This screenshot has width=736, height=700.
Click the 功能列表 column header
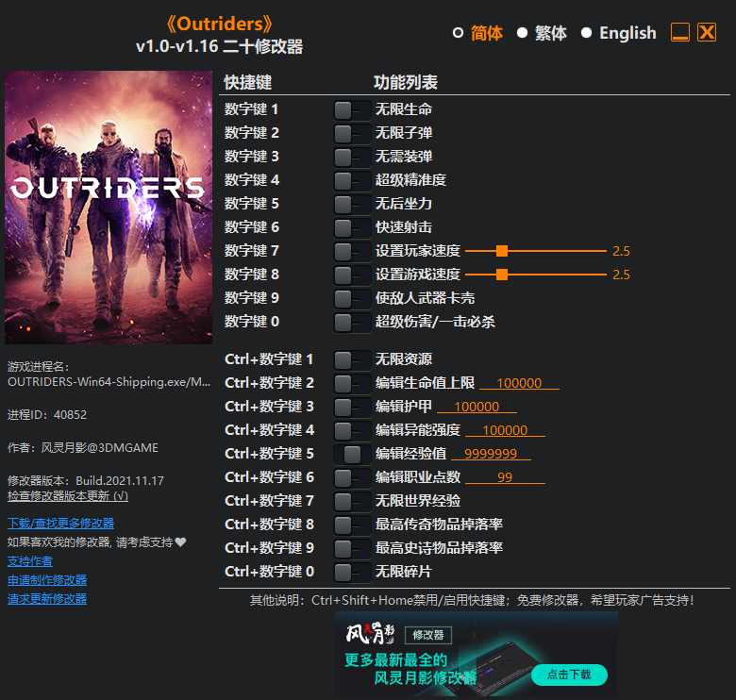point(406,83)
